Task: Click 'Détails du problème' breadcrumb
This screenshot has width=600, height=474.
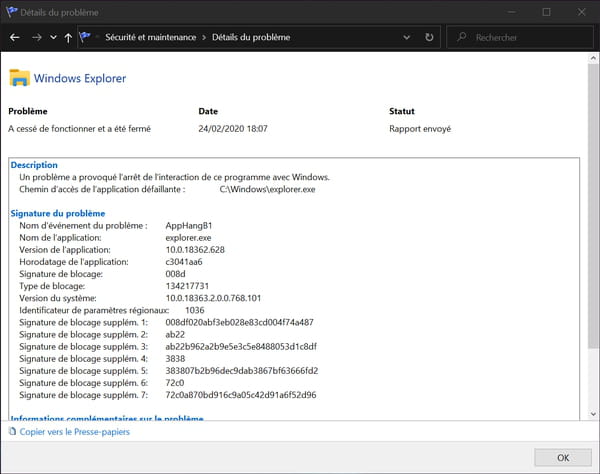Action: pos(251,37)
